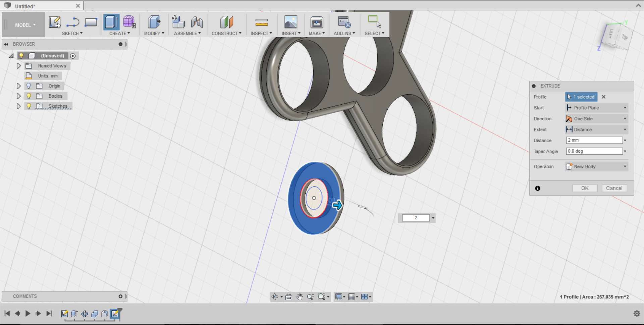The height and width of the screenshot is (325, 644).
Task: Collapse the Extrude dialog panel
Action: click(534, 86)
